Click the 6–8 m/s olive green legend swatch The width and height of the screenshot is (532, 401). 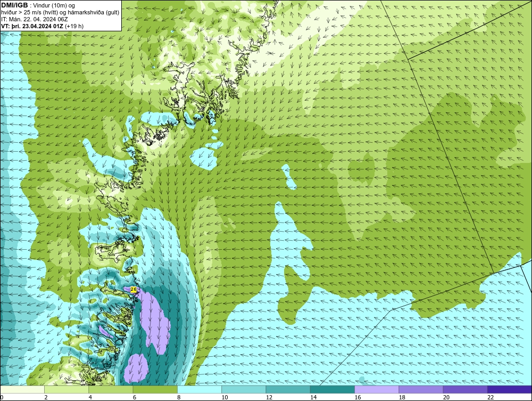(155, 389)
